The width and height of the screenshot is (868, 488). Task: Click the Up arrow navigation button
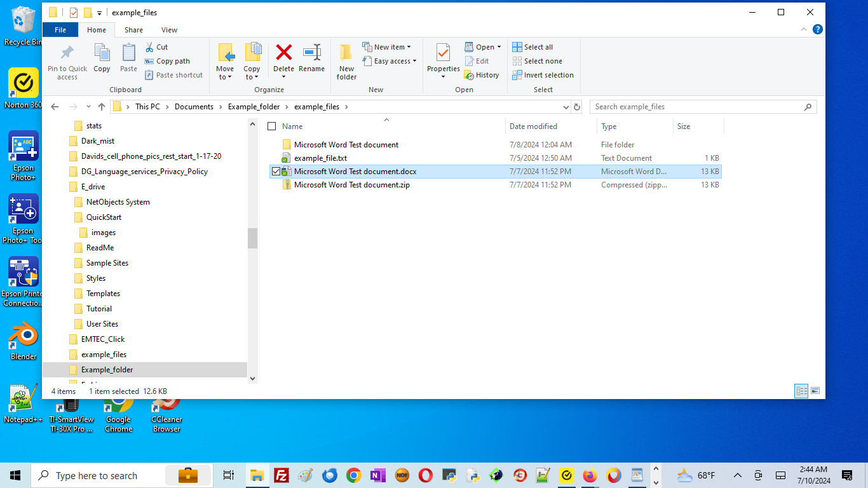[x=102, y=107]
